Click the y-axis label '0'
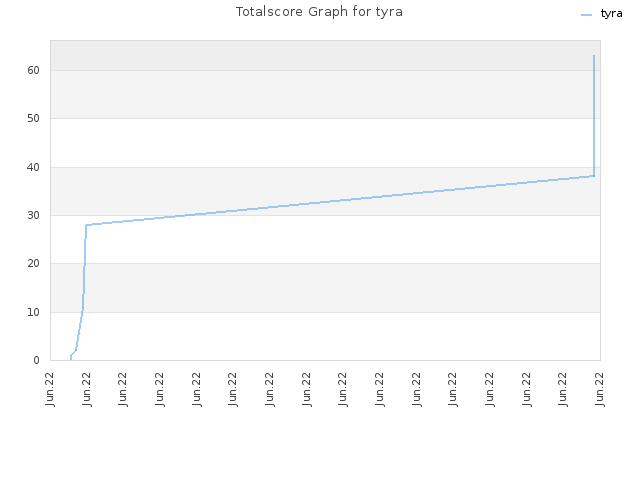Screen dimensions: 640x480 (x=36, y=360)
